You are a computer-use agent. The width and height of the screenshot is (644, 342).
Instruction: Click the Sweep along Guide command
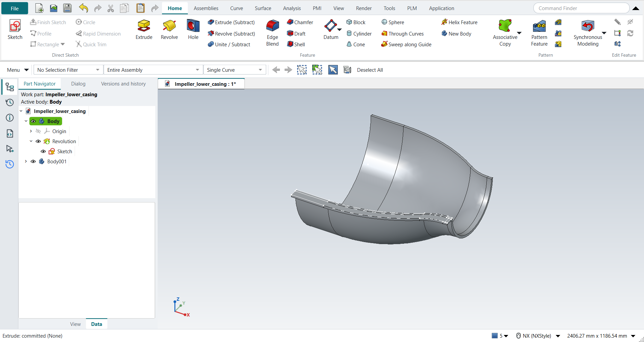pyautogui.click(x=406, y=44)
